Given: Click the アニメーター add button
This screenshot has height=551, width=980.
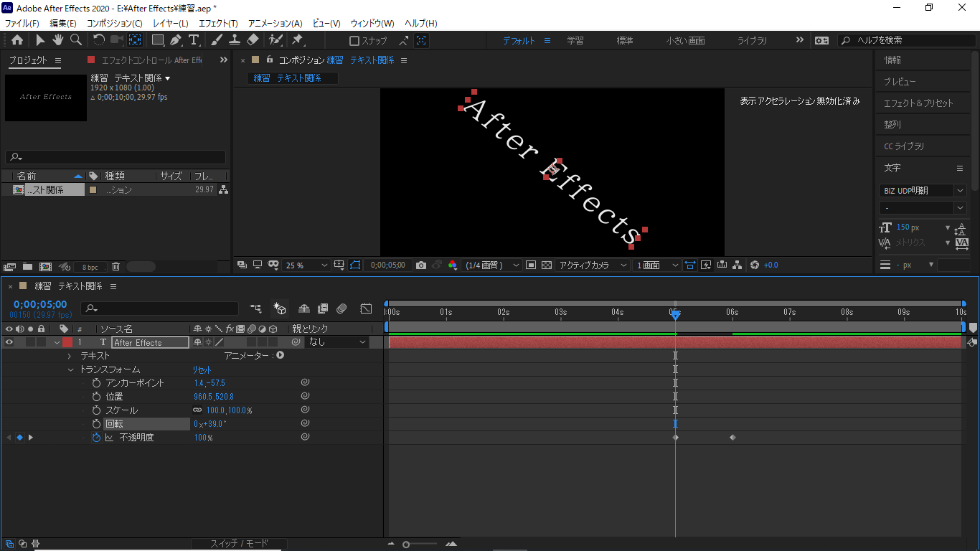Looking at the screenshot, I should (281, 356).
